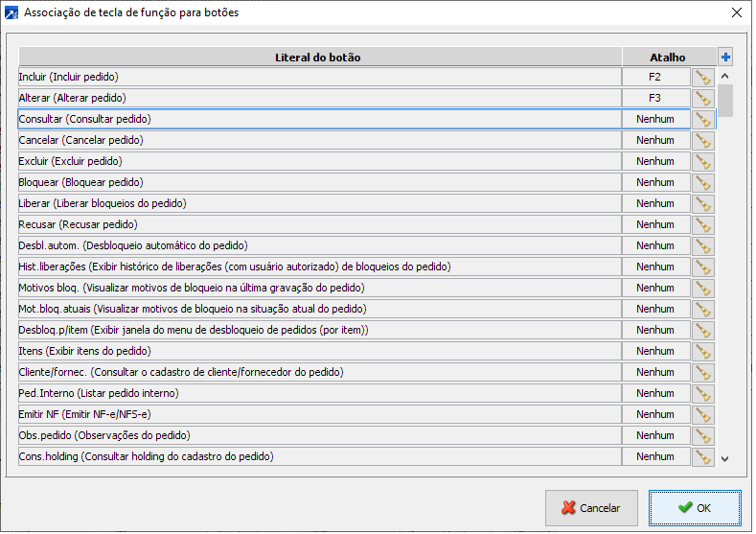Select Nenhum shortcut cell for Cancelar pedido
This screenshot has width=756, height=534.
[x=655, y=140]
